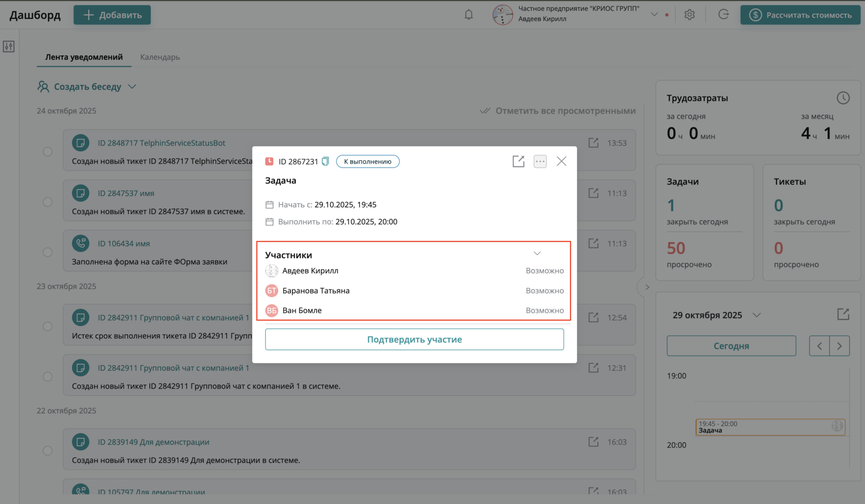
Task: Open task in new window from popup
Action: [x=518, y=162]
